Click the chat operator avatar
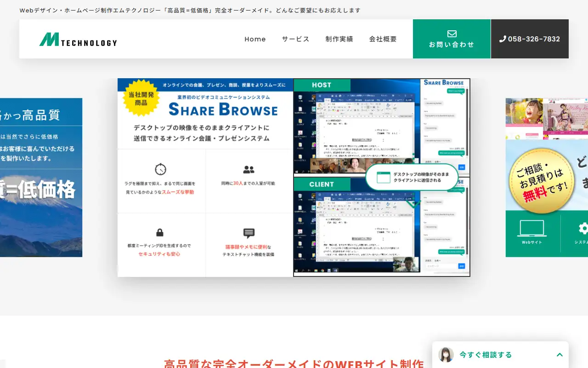 446,355
